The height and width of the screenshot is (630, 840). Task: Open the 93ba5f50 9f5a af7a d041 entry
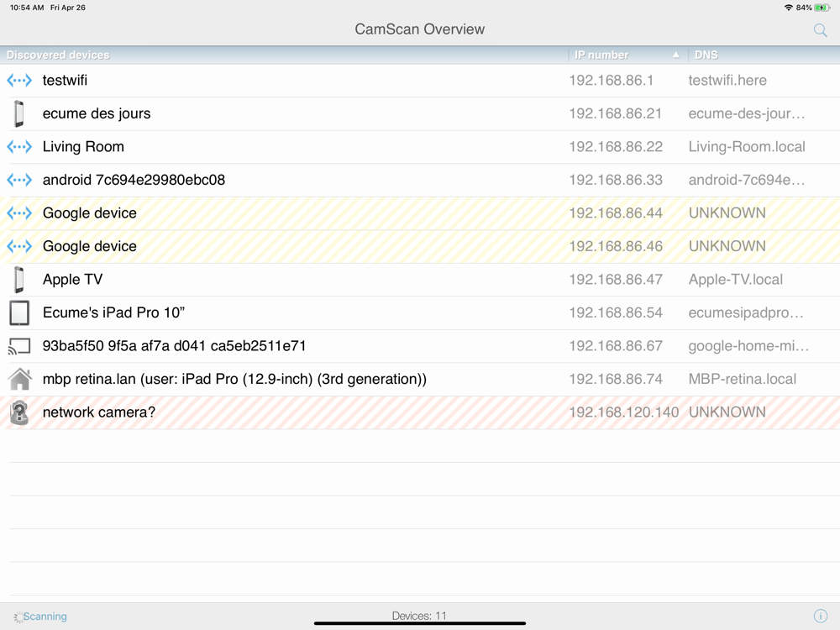tap(174, 346)
